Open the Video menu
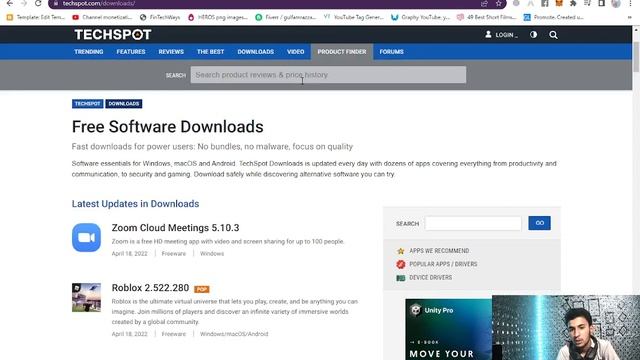640x360 pixels. pyautogui.click(x=295, y=52)
